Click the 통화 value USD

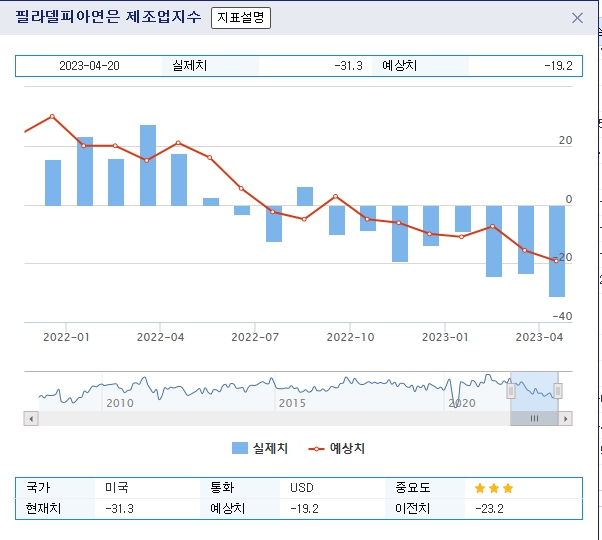pyautogui.click(x=302, y=488)
